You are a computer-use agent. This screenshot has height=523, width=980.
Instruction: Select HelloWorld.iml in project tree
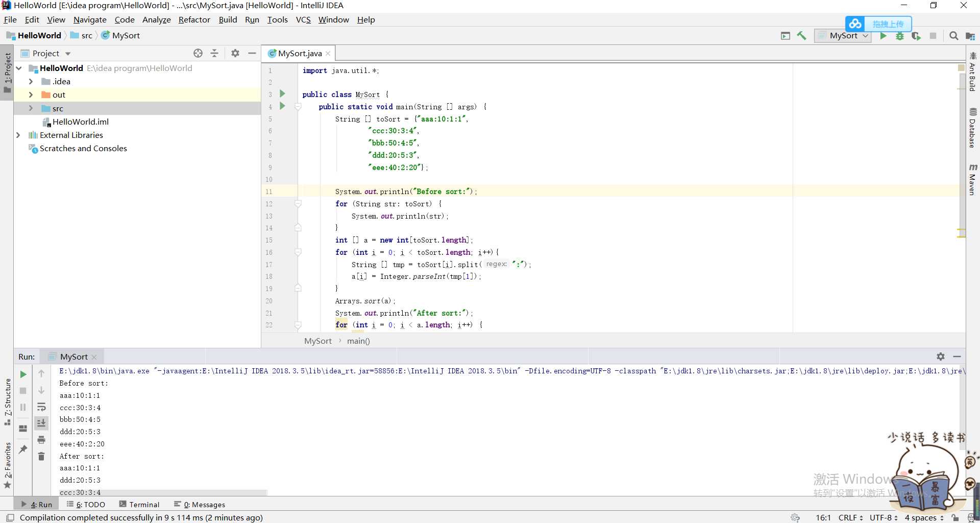80,122
